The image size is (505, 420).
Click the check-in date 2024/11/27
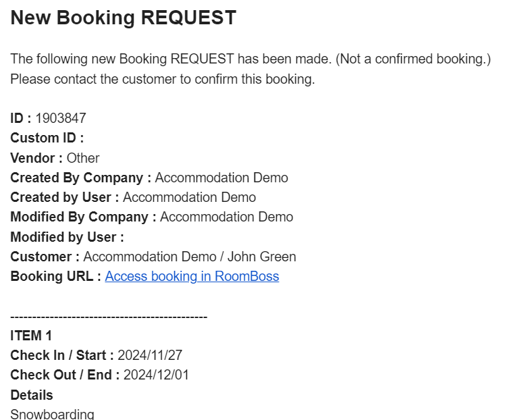point(150,355)
